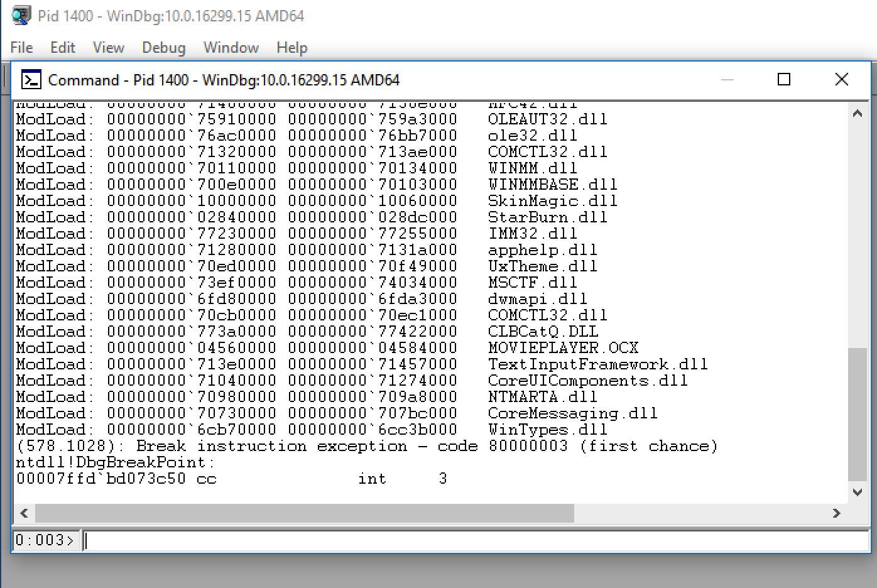
Task: Click end address 00000000`04584000
Action: (x=372, y=348)
